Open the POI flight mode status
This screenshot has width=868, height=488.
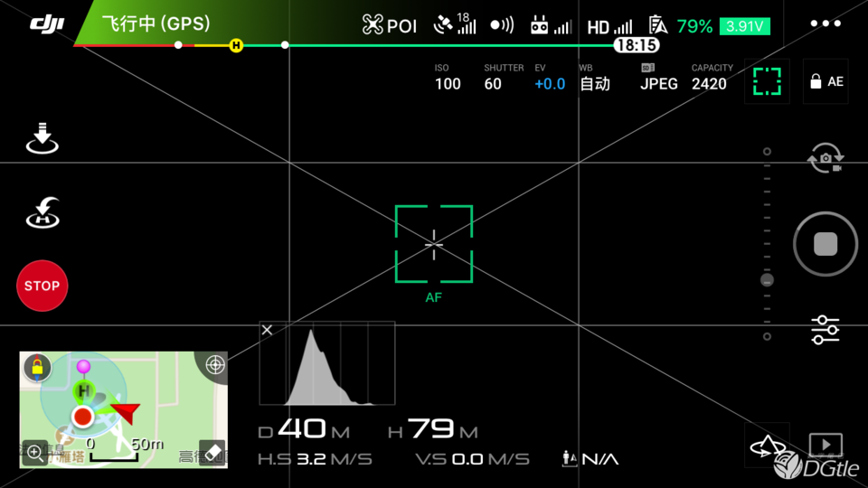[x=390, y=25]
